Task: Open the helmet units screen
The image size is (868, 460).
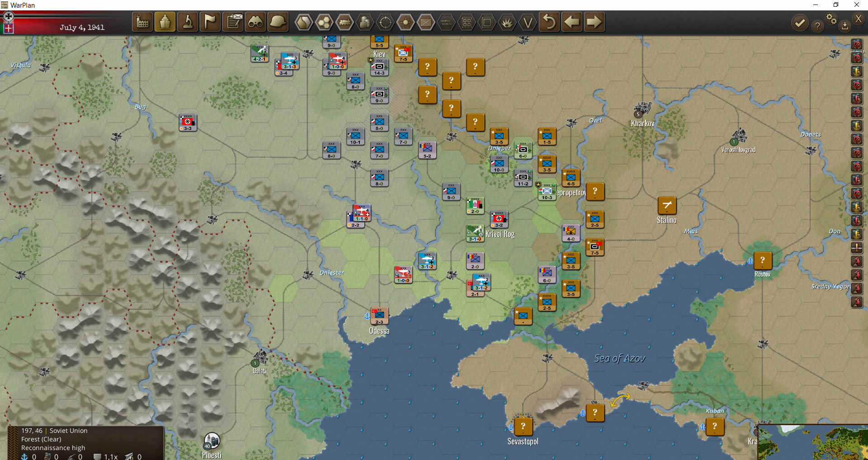Action: click(x=278, y=22)
